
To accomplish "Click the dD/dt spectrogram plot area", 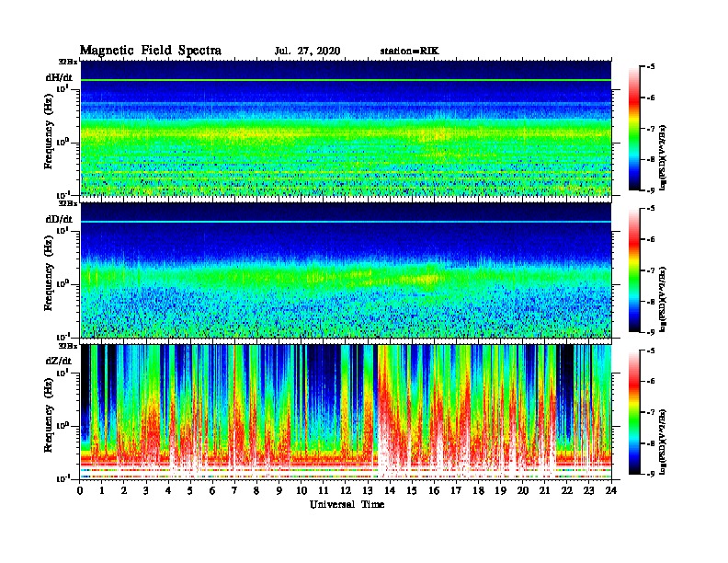I will click(346, 270).
